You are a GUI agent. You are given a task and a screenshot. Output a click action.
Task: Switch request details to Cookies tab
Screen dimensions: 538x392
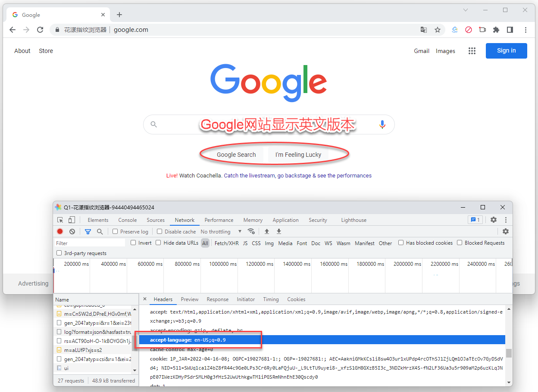click(x=296, y=299)
